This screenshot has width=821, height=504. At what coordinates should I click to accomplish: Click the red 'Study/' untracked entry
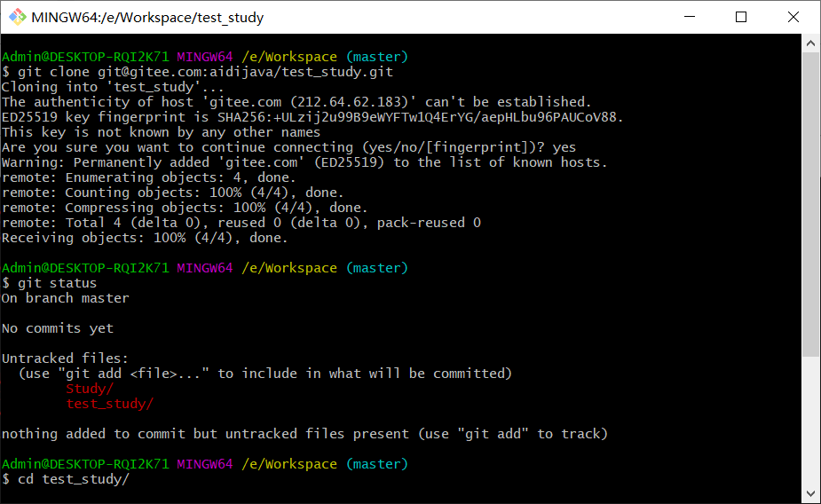90,389
